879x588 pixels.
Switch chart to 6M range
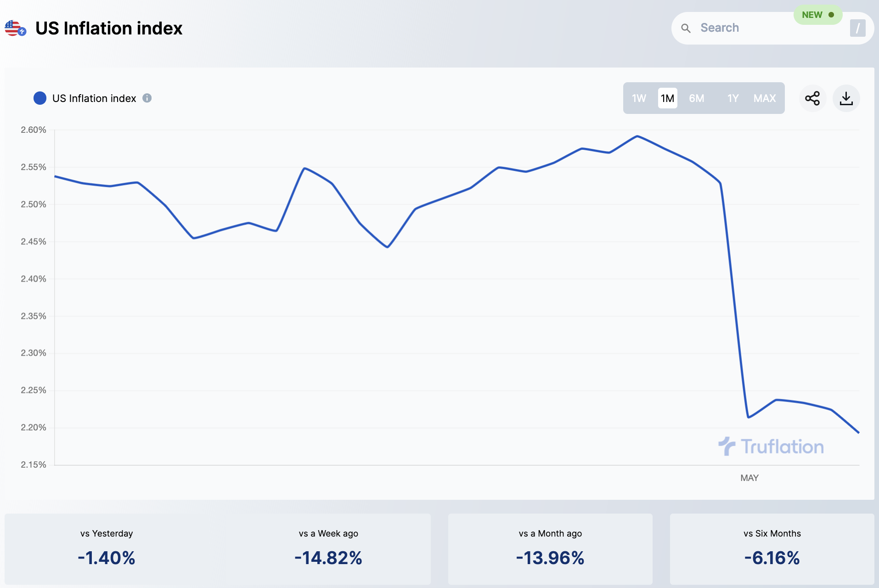click(x=696, y=98)
